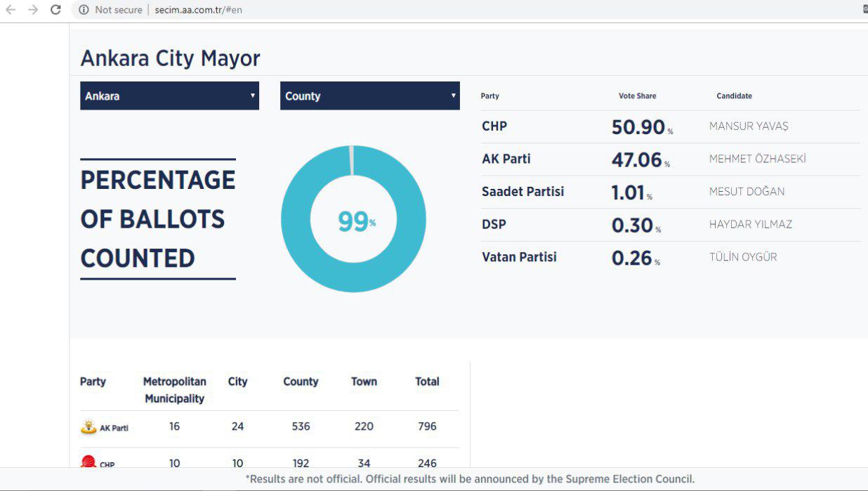Click the Metropolitan Municipality column header
Screen dimensions: 868x491
[x=174, y=390]
